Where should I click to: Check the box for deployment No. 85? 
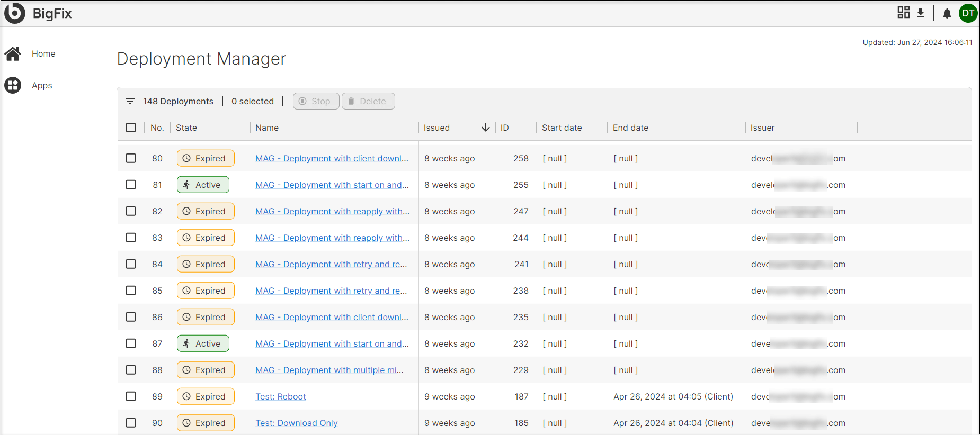click(131, 291)
